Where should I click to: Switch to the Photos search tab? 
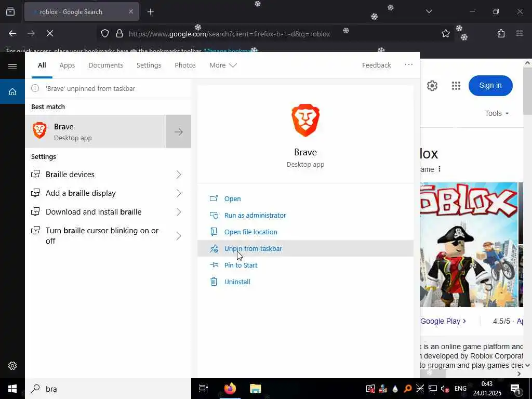click(x=185, y=65)
